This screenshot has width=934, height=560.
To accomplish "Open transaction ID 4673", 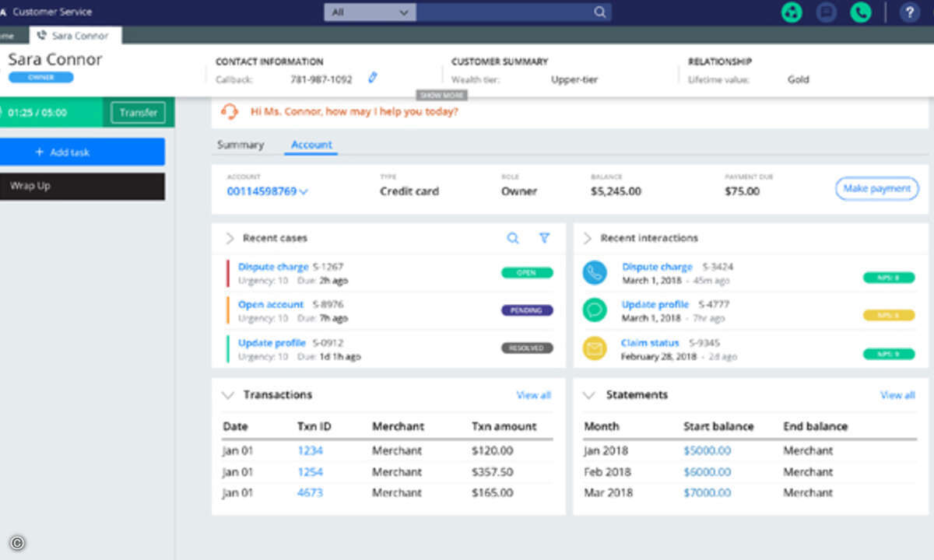I will 310,493.
